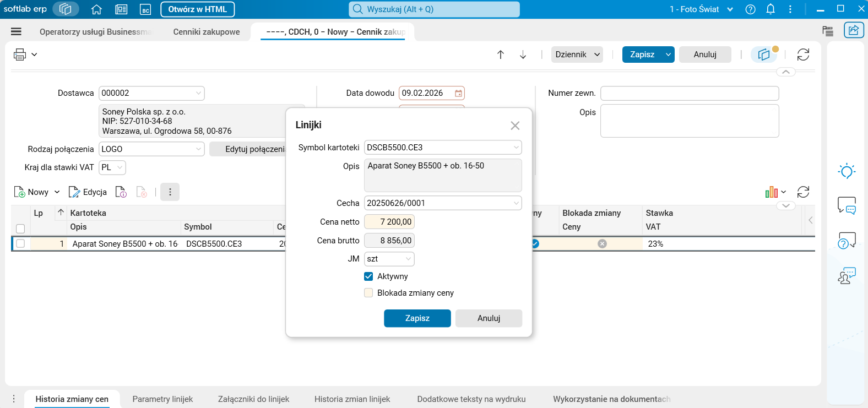Viewport: 868px width, 408px height.
Task: Open the chart icon above table
Action: pyautogui.click(x=771, y=192)
